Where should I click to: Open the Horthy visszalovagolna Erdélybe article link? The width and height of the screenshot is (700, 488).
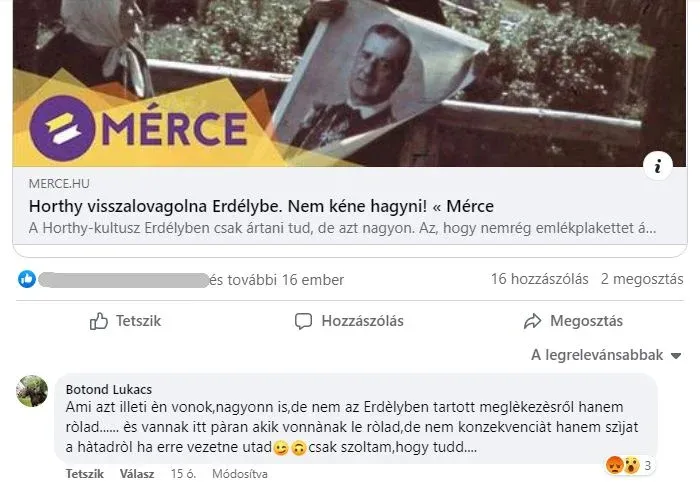(x=261, y=206)
